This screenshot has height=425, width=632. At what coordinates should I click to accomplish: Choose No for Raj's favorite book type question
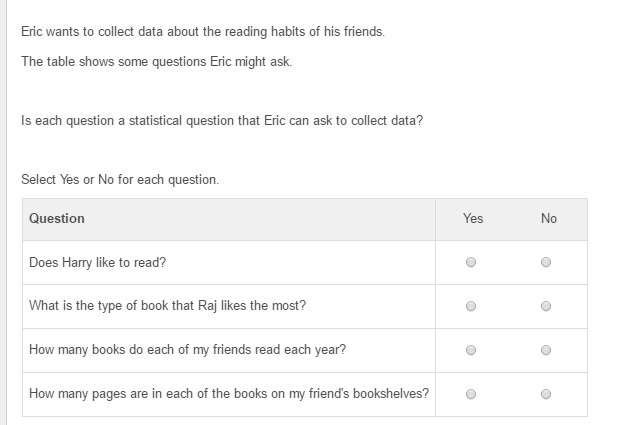[x=546, y=307]
